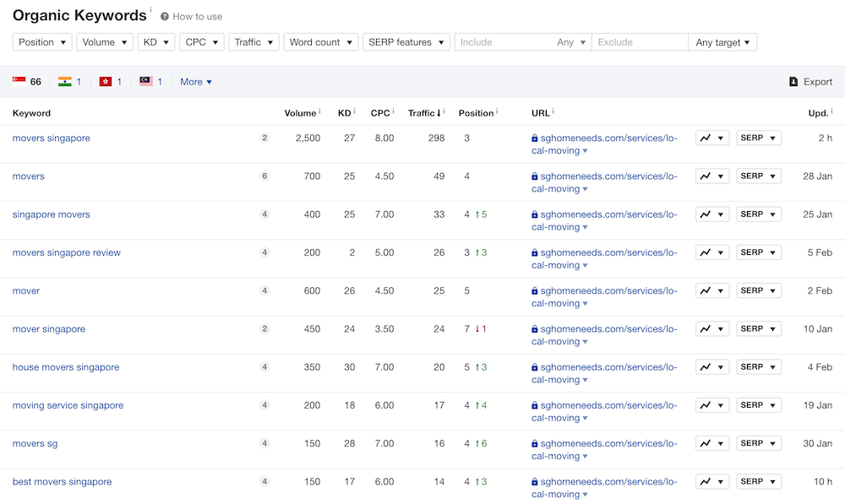Select the Hong Kong flag country filter
845x504 pixels.
click(x=106, y=82)
